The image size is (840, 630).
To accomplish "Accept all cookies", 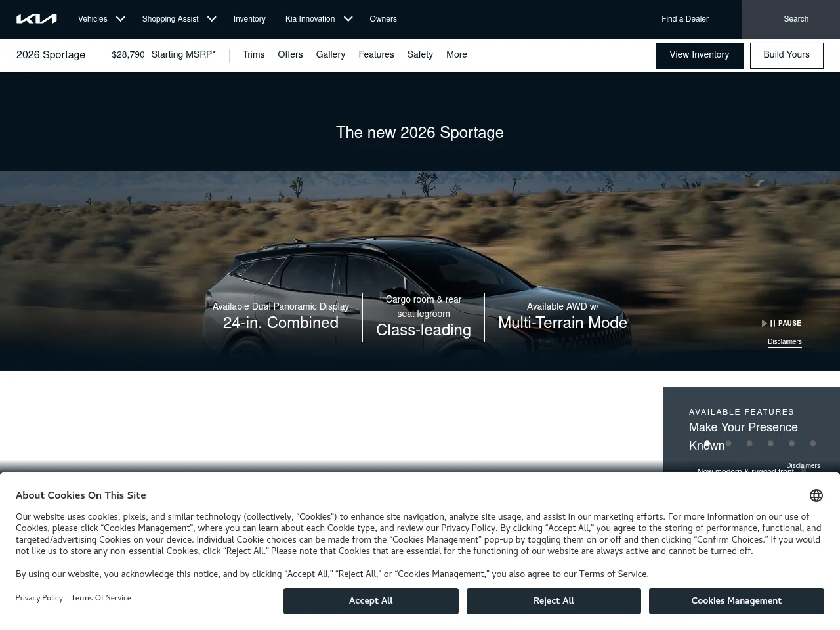I will pos(371,601).
